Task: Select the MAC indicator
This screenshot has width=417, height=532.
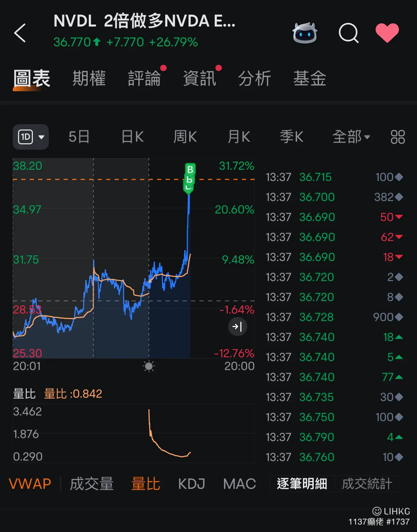Action: pyautogui.click(x=239, y=484)
